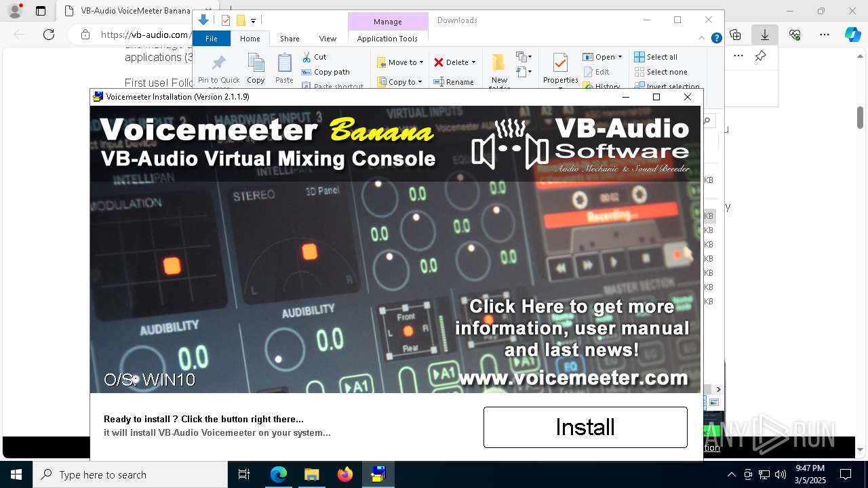This screenshot has height=488, width=868.
Task: Click the red Delete X icon
Action: pyautogui.click(x=439, y=62)
